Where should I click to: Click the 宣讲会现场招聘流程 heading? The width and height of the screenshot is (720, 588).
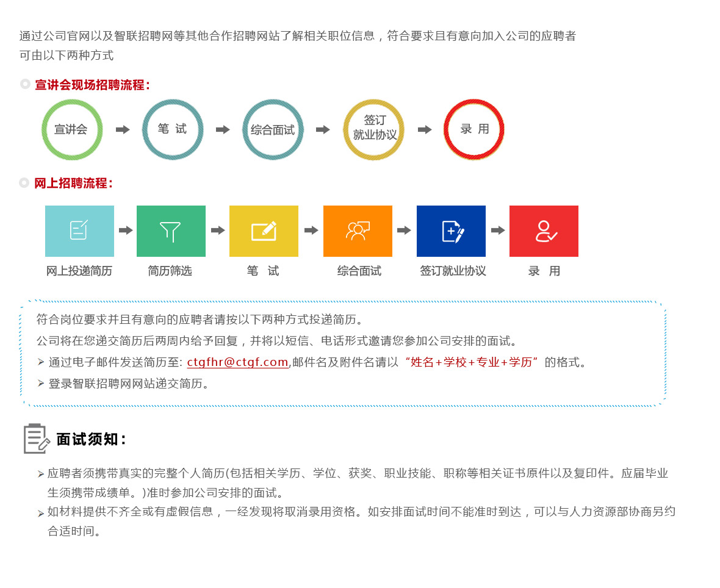click(92, 85)
